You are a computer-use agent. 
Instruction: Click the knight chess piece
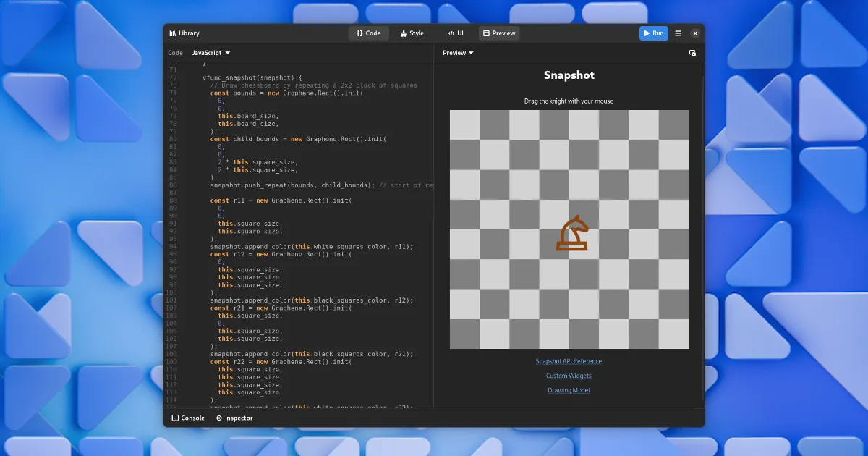(571, 233)
